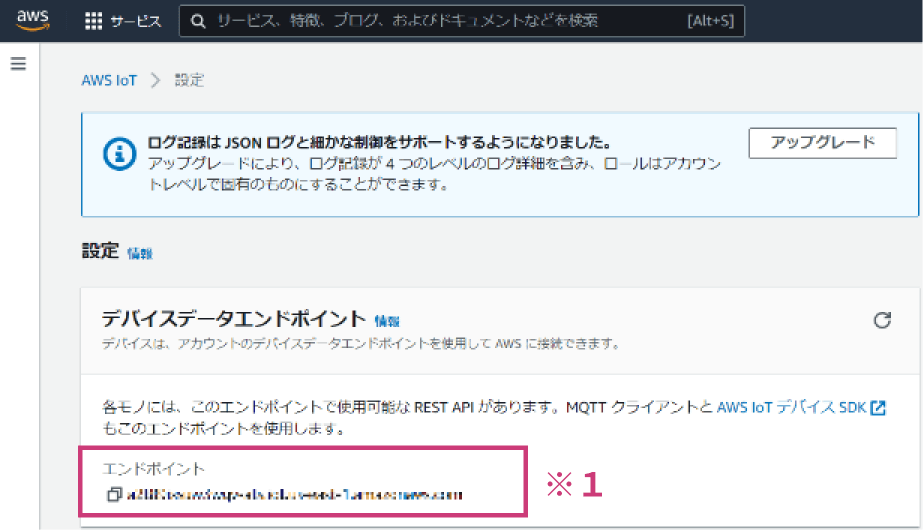
Task: Open the サービス menu
Action: [135, 22]
